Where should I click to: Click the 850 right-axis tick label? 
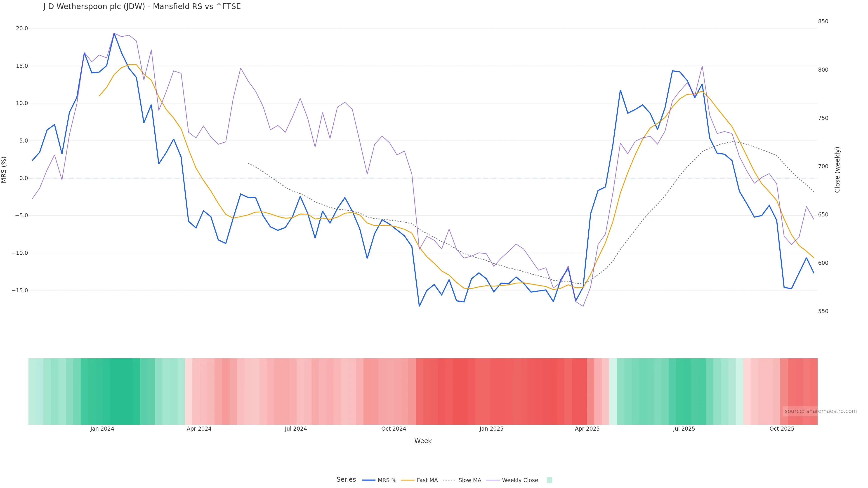(x=823, y=21)
